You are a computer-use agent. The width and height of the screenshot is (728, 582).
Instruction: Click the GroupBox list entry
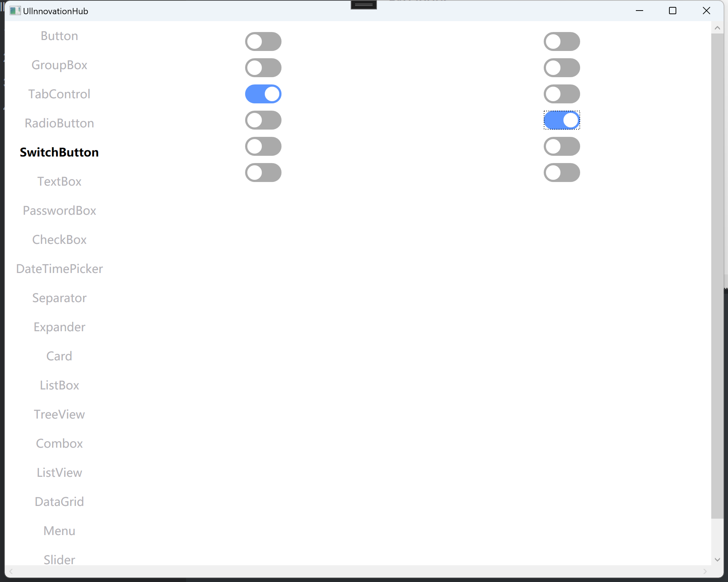pyautogui.click(x=59, y=65)
